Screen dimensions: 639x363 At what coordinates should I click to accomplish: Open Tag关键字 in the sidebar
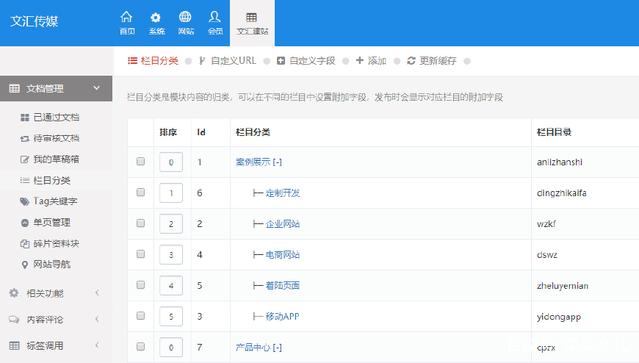[49, 201]
